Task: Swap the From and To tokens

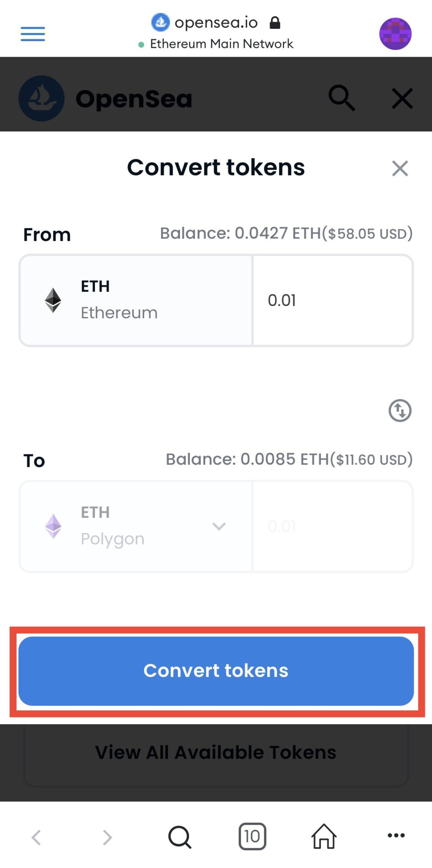Action: 400,410
